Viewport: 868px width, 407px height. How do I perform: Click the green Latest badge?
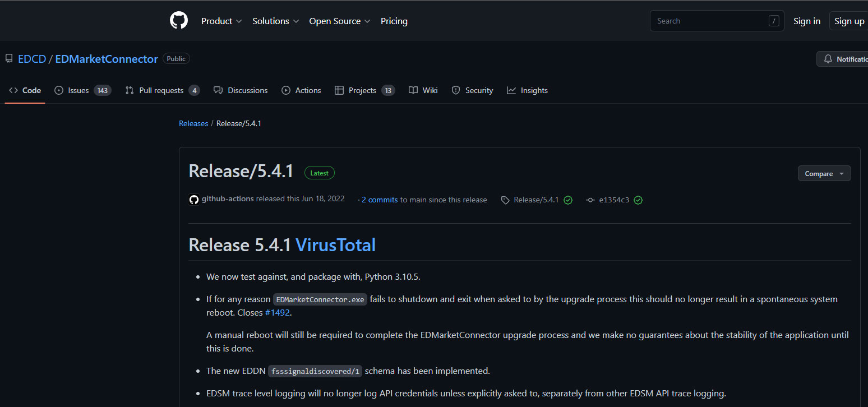click(320, 173)
